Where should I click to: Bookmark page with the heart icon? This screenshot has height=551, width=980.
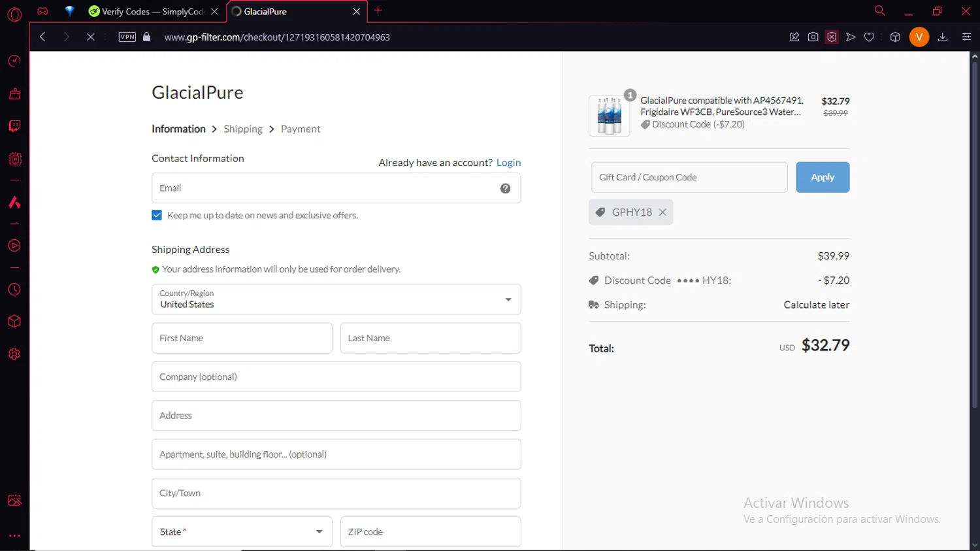869,37
